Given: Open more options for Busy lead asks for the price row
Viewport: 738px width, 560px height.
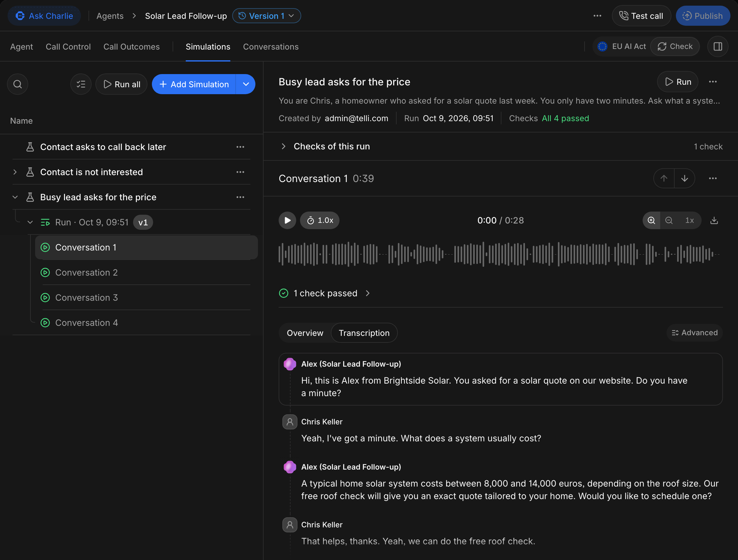Looking at the screenshot, I should [240, 197].
